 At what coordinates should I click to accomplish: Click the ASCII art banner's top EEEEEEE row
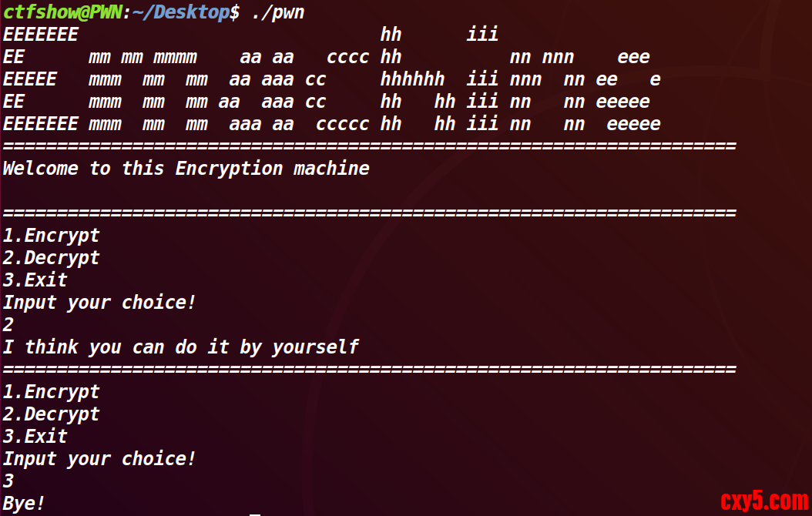click(x=40, y=35)
